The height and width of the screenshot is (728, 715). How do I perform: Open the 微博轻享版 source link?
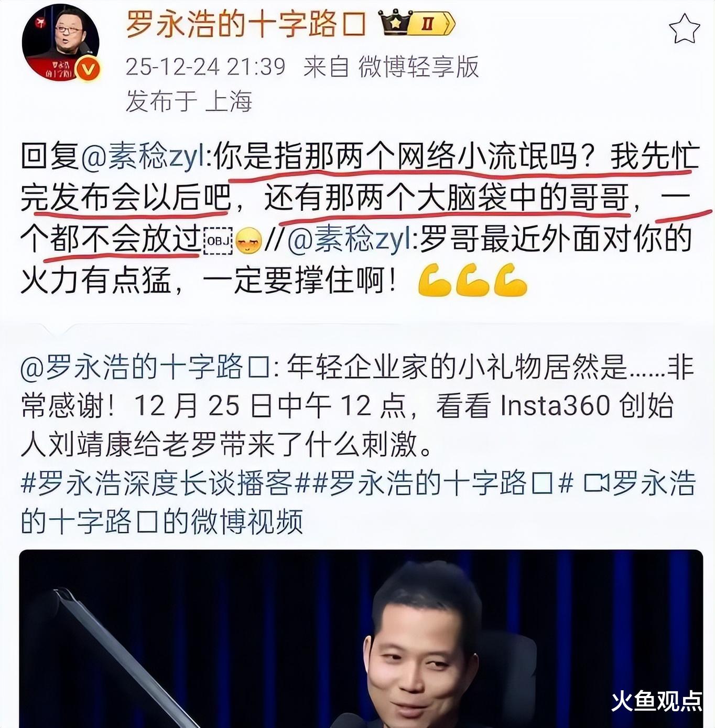click(418, 67)
